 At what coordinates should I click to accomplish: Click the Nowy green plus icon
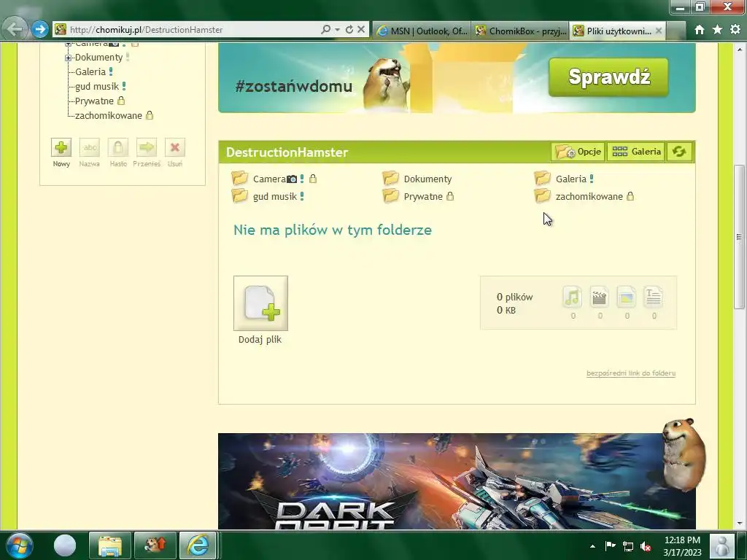tap(61, 147)
